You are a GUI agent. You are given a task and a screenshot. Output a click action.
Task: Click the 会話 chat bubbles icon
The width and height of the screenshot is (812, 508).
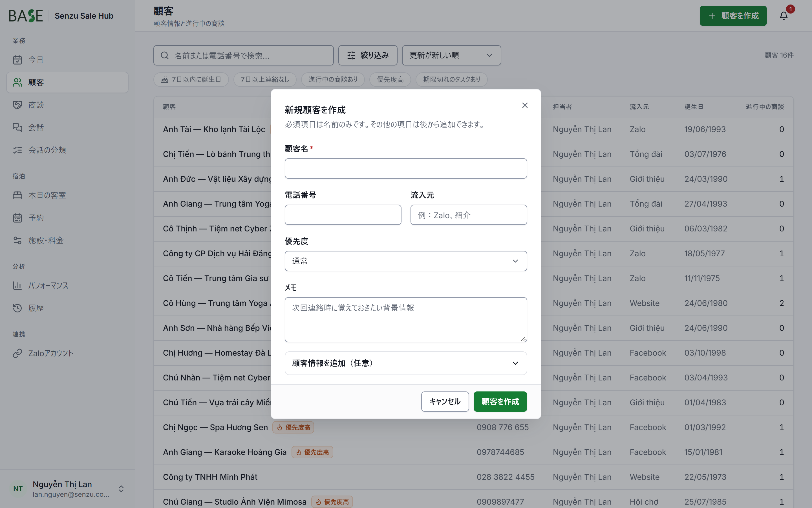pyautogui.click(x=17, y=127)
